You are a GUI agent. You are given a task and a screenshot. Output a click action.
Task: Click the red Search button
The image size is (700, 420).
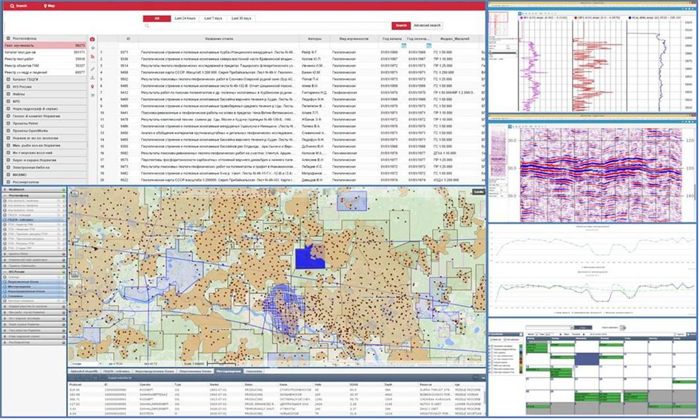tap(400, 25)
